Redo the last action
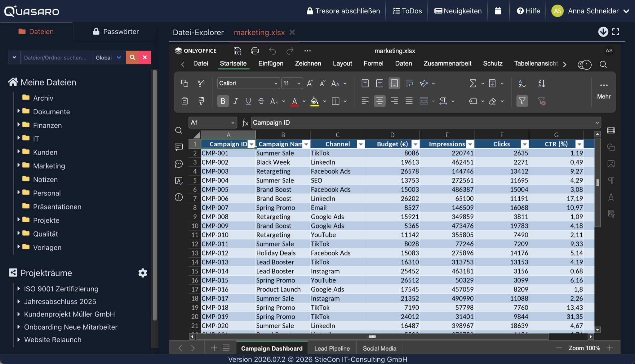The width and height of the screenshot is (635, 364). tap(290, 51)
